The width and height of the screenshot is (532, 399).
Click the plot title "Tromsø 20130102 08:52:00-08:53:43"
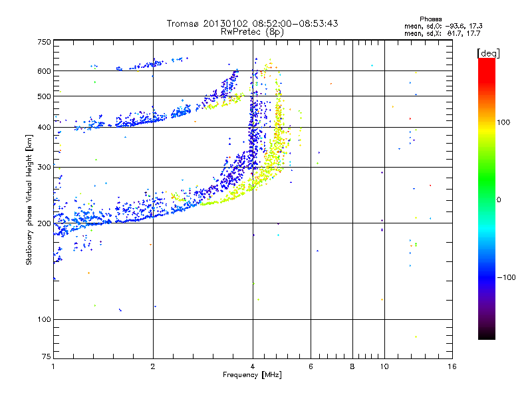[x=252, y=23]
